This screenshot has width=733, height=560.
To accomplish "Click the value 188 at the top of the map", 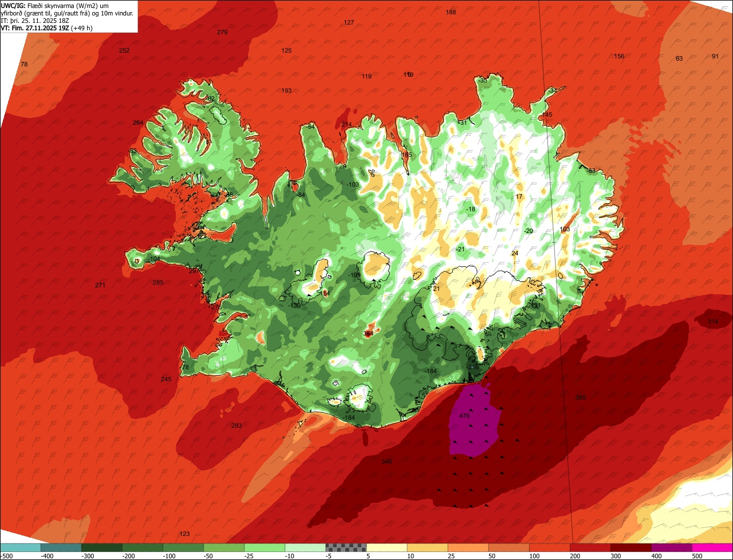I will 451,13.
